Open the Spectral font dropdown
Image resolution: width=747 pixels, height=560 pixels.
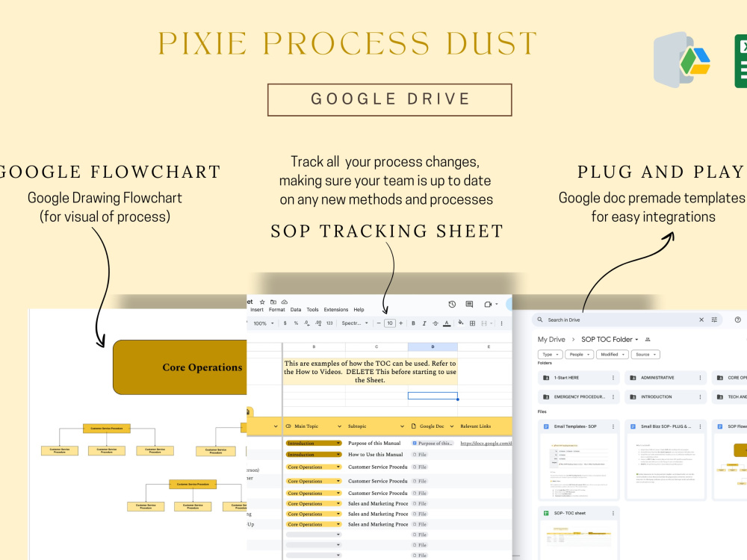click(355, 323)
